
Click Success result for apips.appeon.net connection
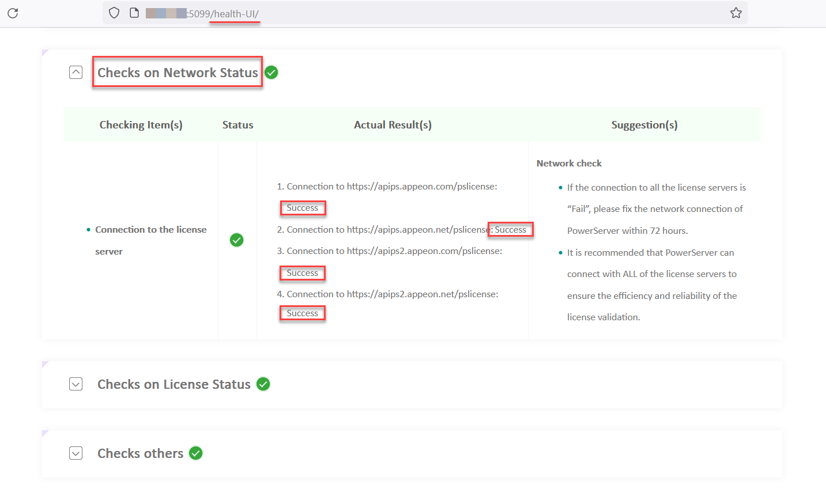click(x=510, y=230)
